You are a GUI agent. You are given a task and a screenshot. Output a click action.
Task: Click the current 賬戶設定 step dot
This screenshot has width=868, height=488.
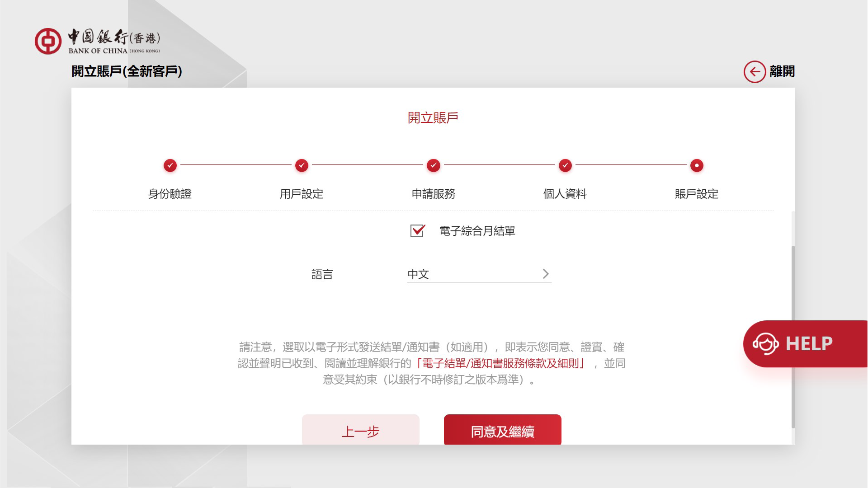coord(697,165)
